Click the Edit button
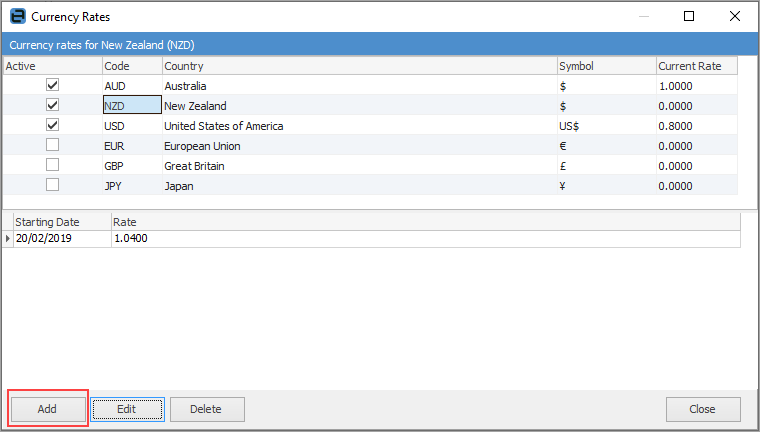760x432 pixels. [x=127, y=409]
